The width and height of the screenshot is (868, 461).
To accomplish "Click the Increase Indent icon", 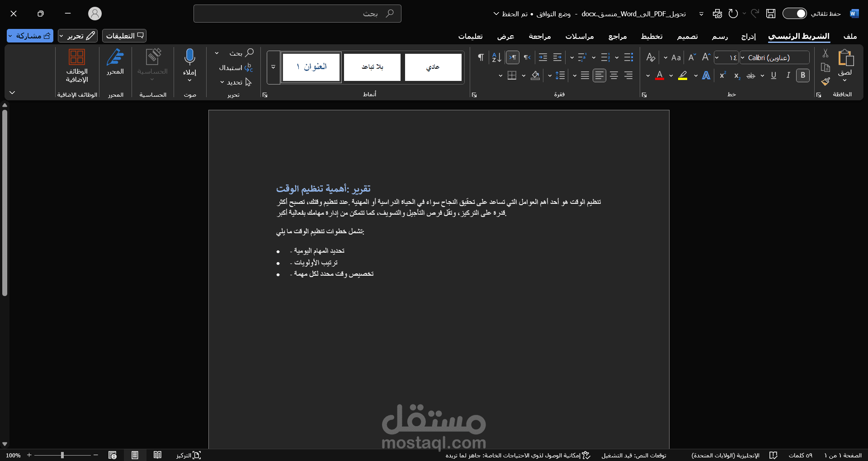I will (x=543, y=57).
